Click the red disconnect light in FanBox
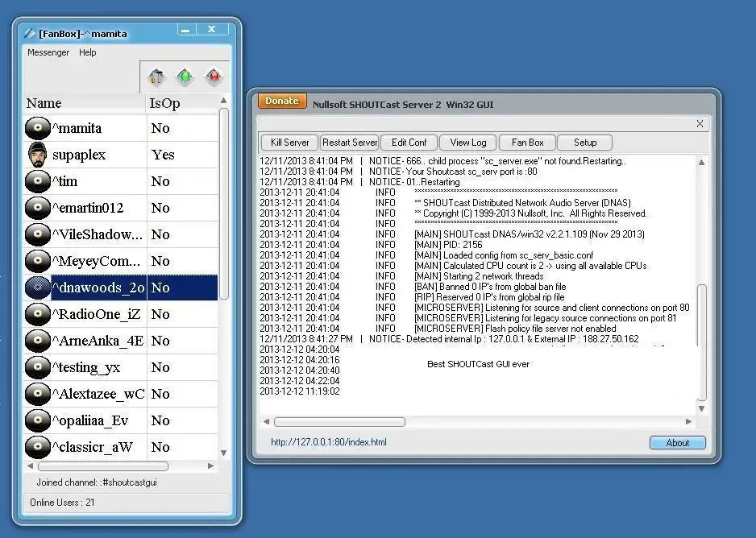This screenshot has height=538, width=756. coord(214,77)
